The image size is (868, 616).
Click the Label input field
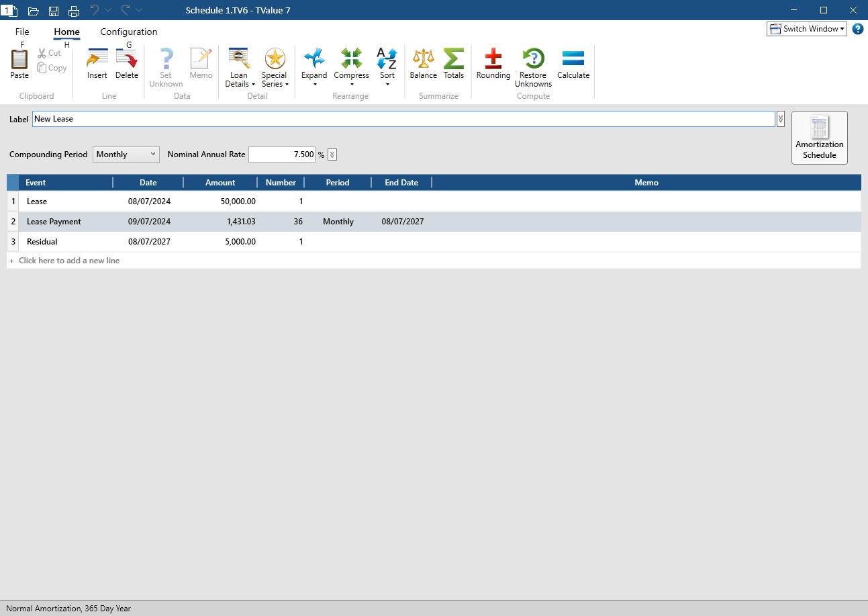click(403, 119)
